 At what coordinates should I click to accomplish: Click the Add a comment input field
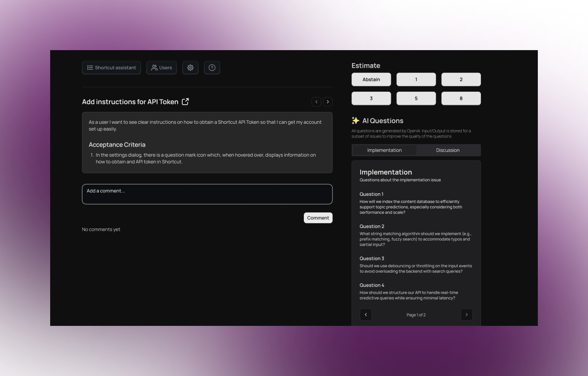(x=207, y=194)
